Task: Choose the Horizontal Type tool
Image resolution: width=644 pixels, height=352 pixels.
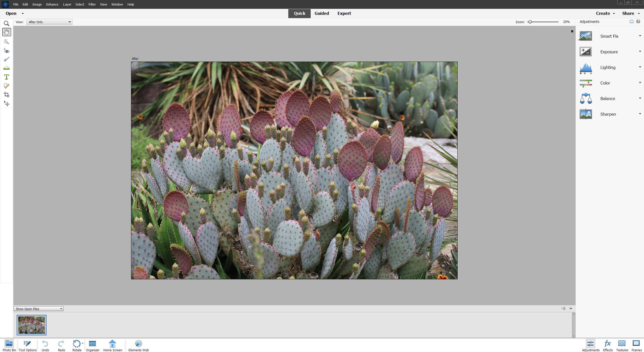Action: (x=6, y=77)
